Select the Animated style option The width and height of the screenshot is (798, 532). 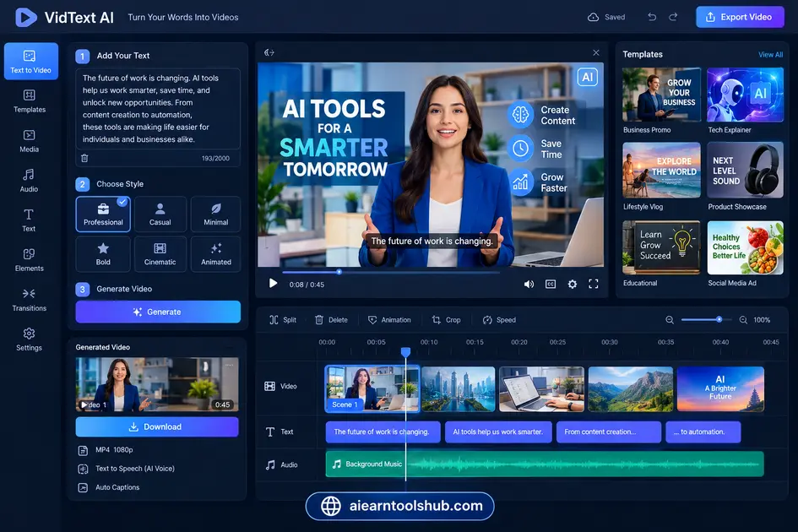pos(216,253)
